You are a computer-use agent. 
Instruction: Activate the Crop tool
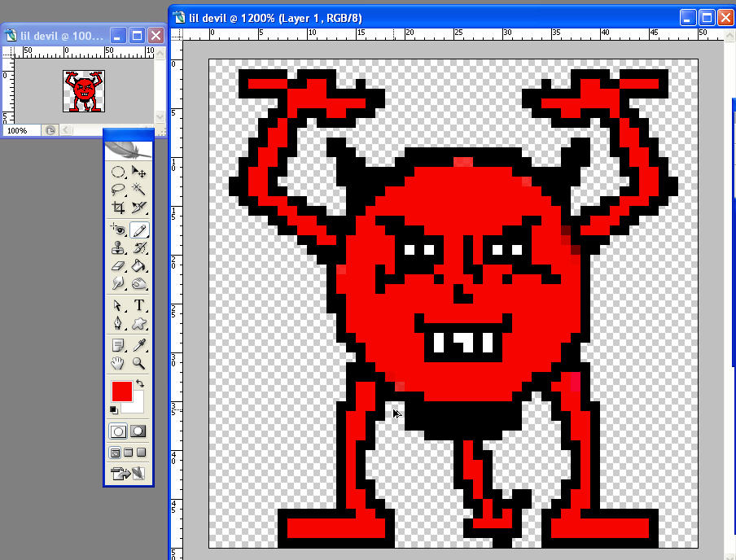point(118,207)
